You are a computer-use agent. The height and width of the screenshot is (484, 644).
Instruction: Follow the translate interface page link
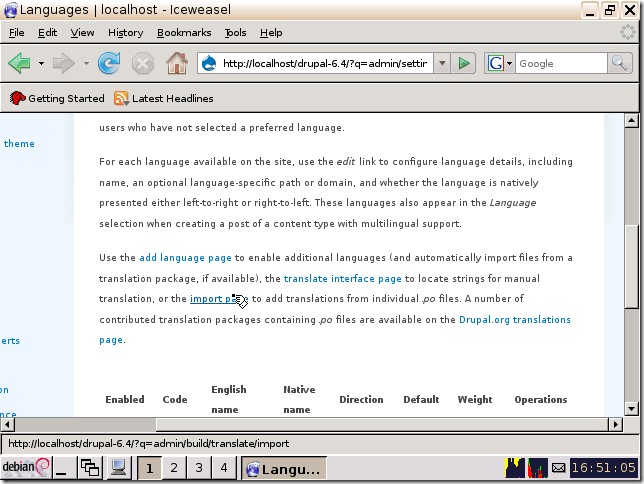point(343,279)
